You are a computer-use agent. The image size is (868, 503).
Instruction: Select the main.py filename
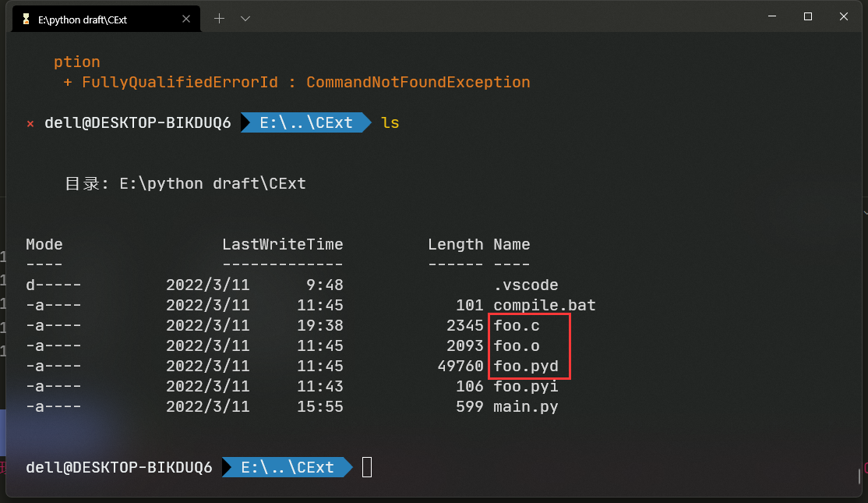pyautogui.click(x=526, y=406)
